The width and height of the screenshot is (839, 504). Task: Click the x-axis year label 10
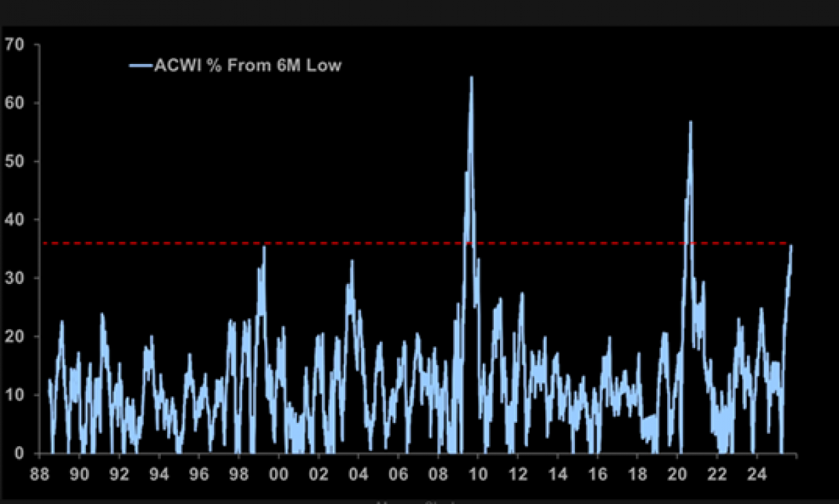(x=478, y=474)
